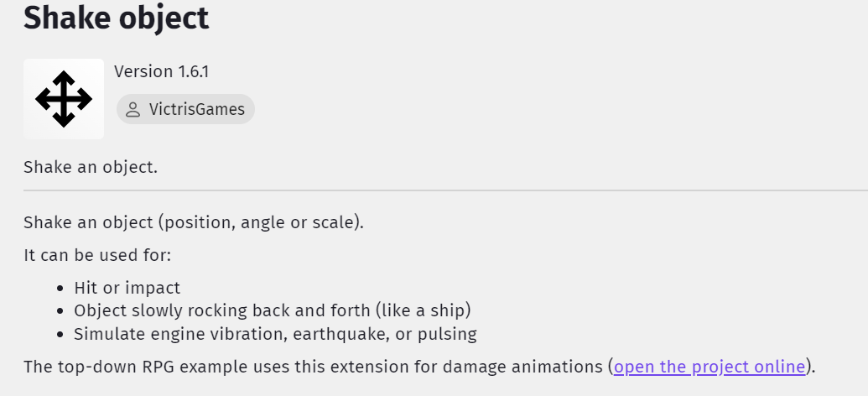Image resolution: width=868 pixels, height=396 pixels.
Task: Click the "Shake object" title heading
Action: [117, 18]
